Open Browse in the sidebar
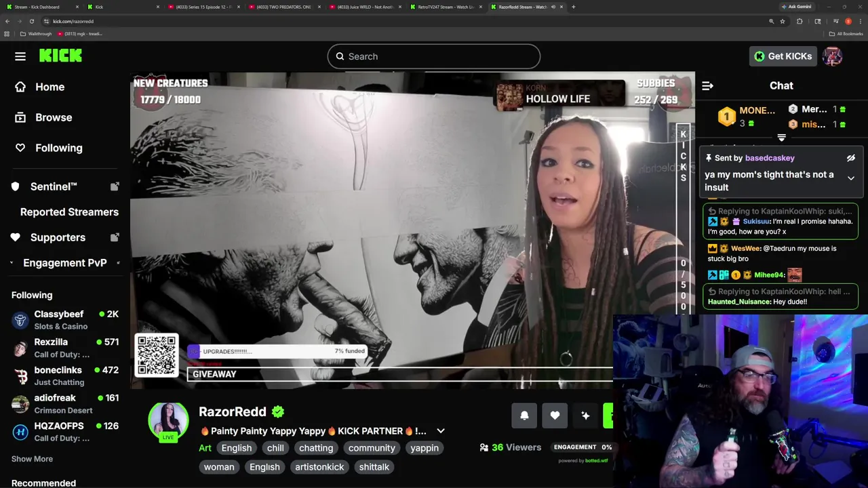This screenshot has width=868, height=488. [x=54, y=117]
